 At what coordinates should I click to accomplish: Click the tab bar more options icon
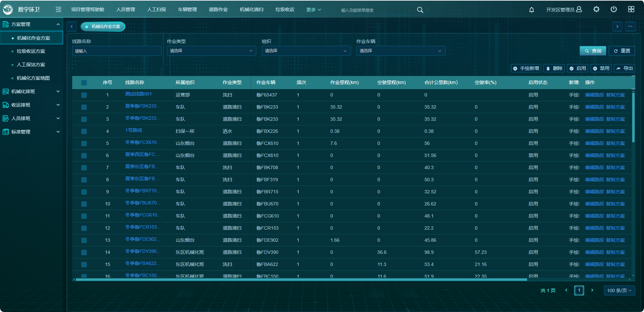point(630,27)
